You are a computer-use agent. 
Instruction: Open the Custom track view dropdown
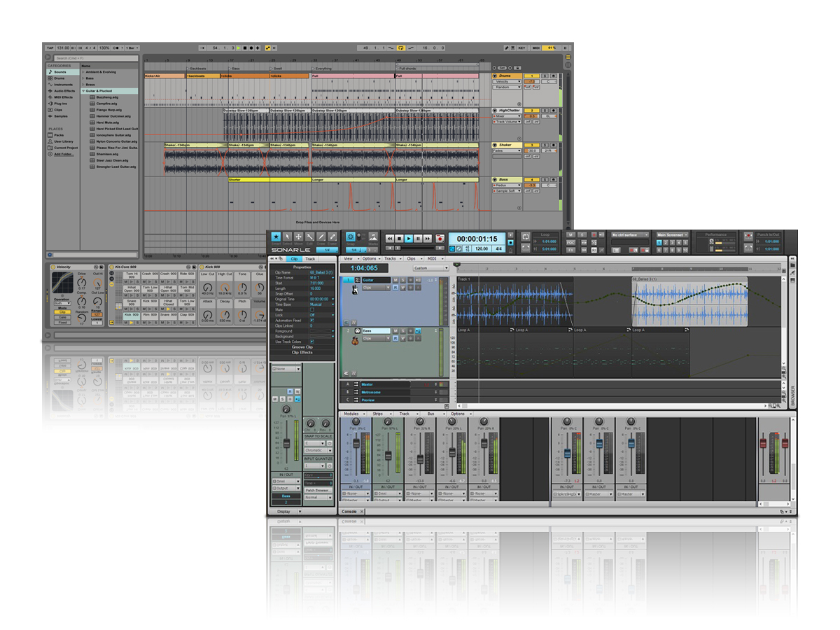[430, 268]
